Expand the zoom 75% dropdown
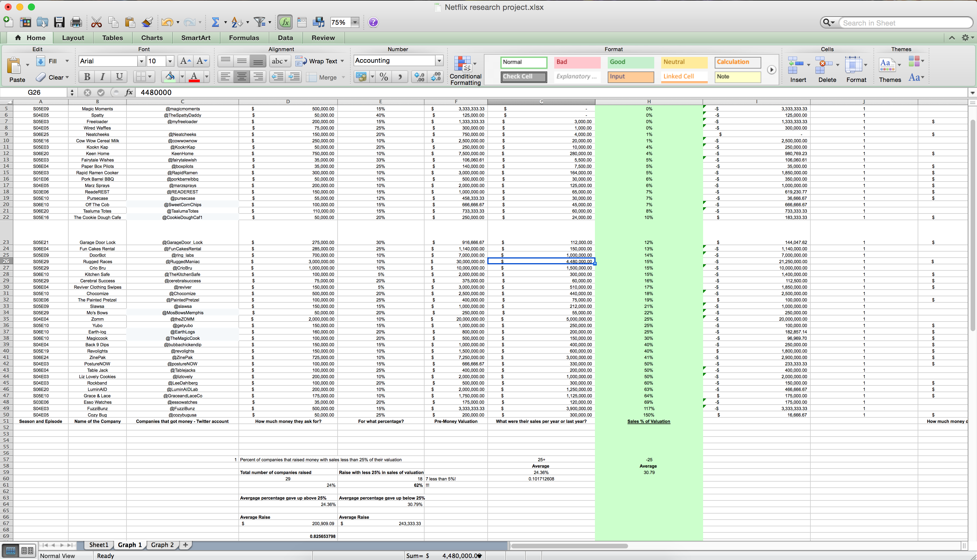This screenshot has height=560, width=977. [x=355, y=22]
